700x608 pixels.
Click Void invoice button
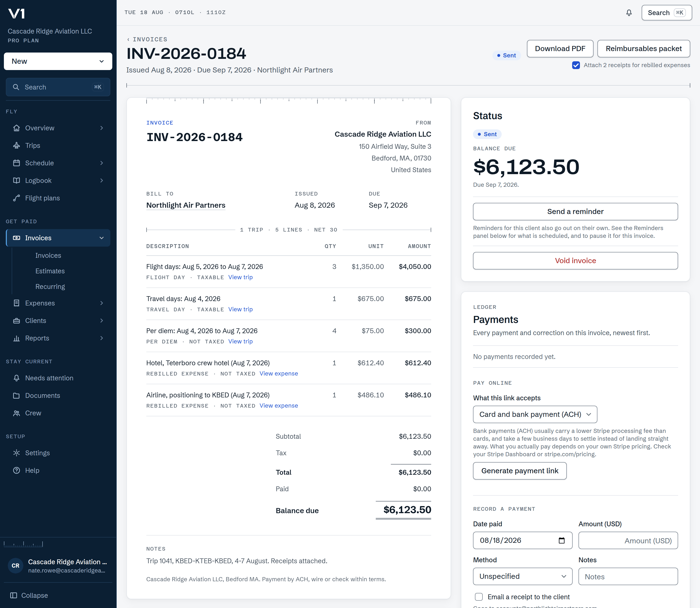click(x=575, y=260)
